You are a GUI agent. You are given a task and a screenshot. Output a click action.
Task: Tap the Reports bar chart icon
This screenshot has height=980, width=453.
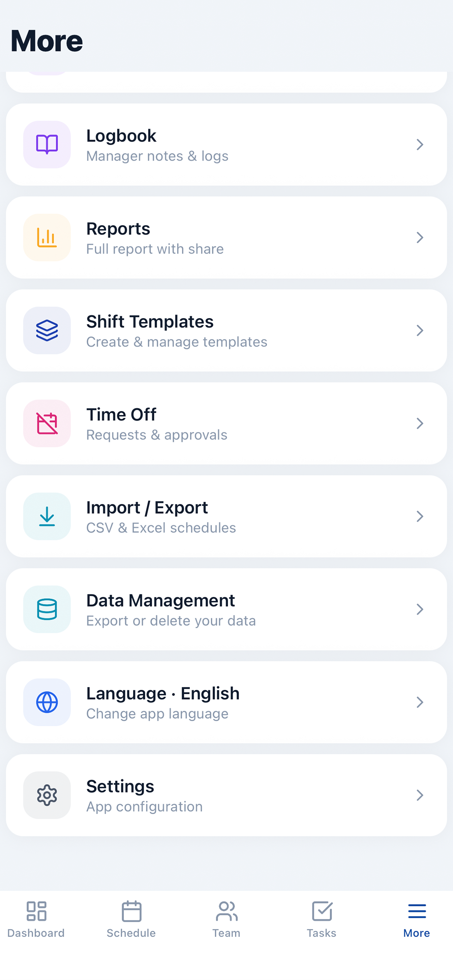point(47,237)
